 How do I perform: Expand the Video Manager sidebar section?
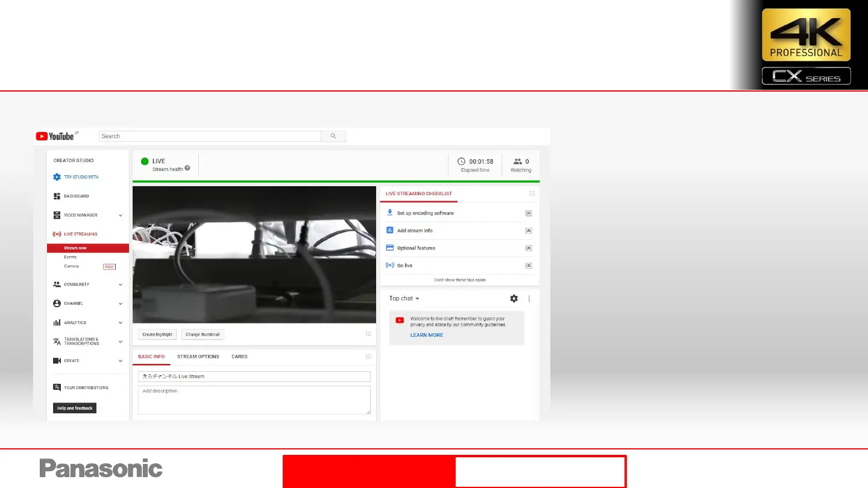pyautogui.click(x=121, y=215)
